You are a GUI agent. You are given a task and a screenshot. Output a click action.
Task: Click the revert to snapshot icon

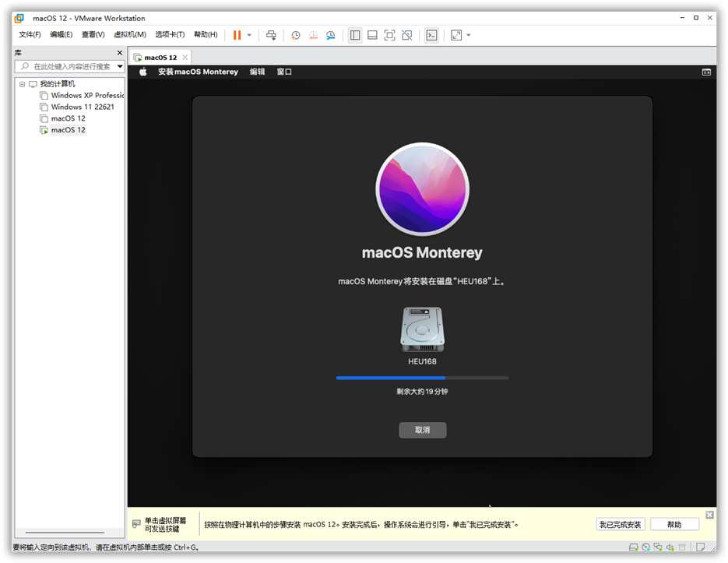click(x=314, y=35)
